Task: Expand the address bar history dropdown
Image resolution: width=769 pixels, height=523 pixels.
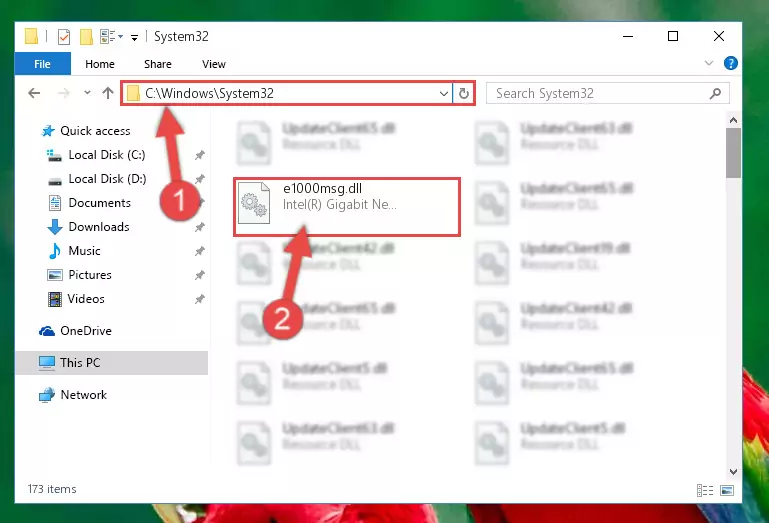Action: pos(443,93)
